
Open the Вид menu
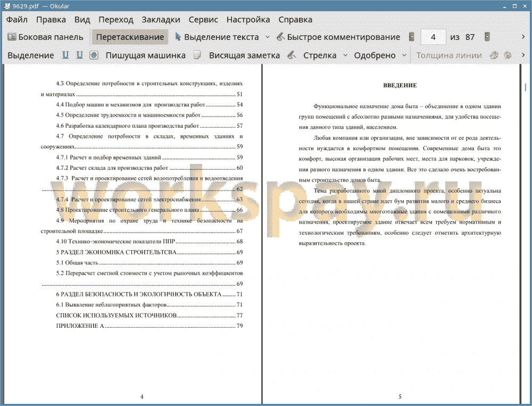point(82,20)
